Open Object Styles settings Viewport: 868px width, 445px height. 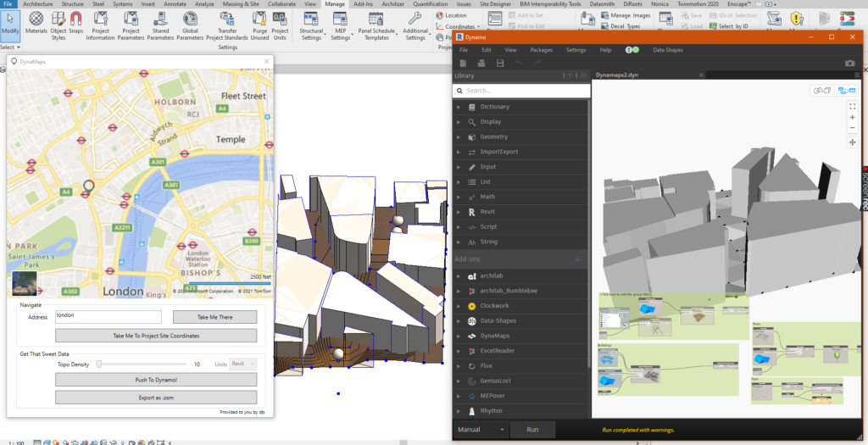tap(58, 26)
